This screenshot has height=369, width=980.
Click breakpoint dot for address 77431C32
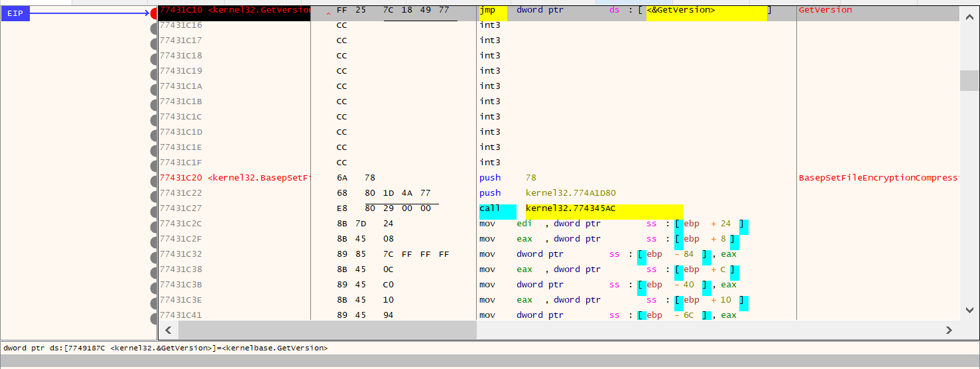pos(154,254)
